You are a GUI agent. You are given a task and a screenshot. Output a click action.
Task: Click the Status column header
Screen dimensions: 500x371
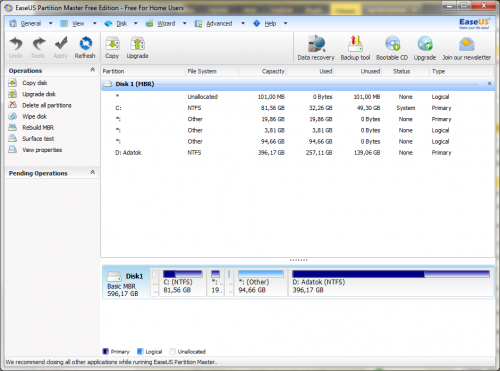tap(405, 71)
